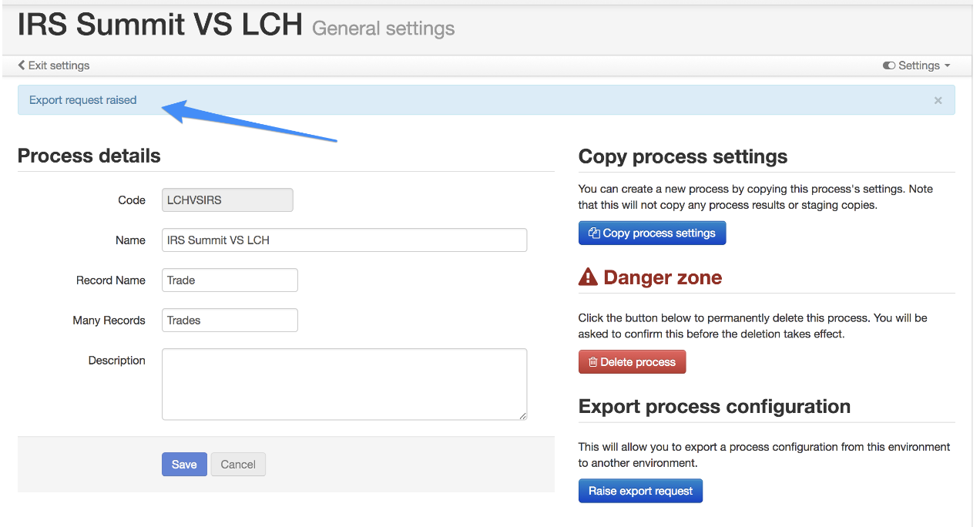Go back via Exit settings link
The width and height of the screenshot is (980, 527).
click(x=54, y=65)
